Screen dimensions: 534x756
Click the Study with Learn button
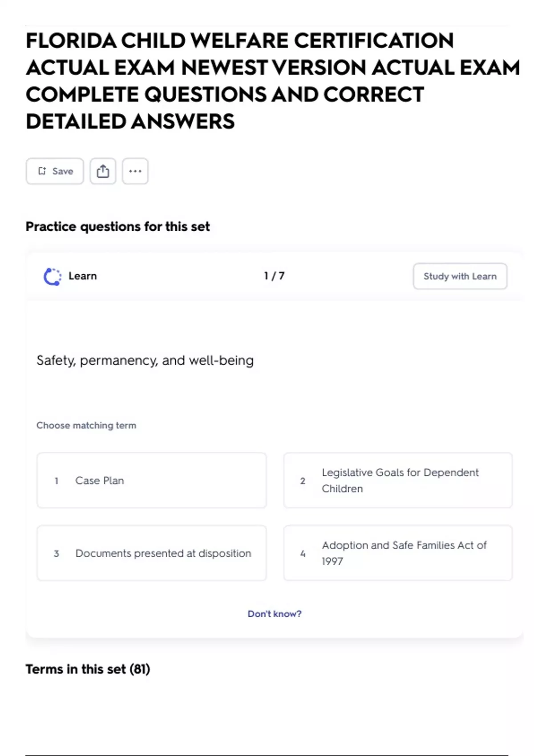tap(460, 276)
